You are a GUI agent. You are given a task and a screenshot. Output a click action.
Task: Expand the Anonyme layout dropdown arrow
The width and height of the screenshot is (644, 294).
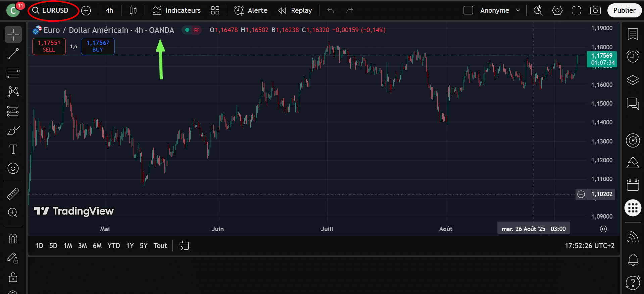tap(518, 10)
